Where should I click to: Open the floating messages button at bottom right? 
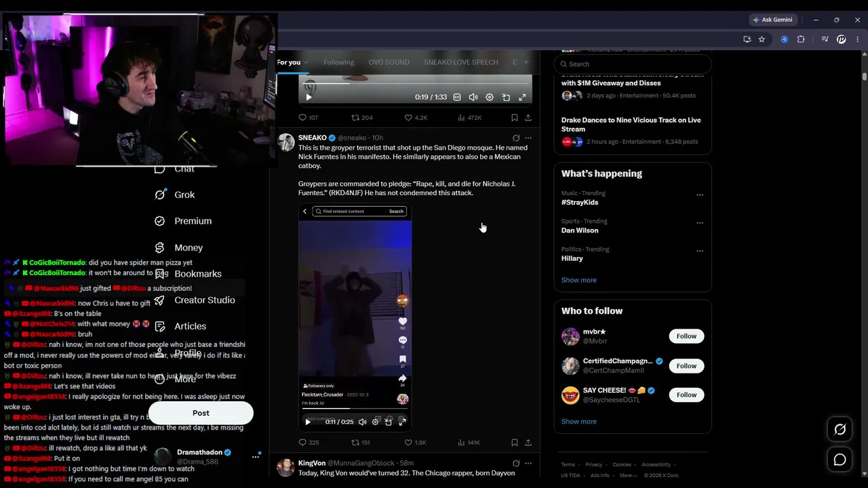[840, 460]
